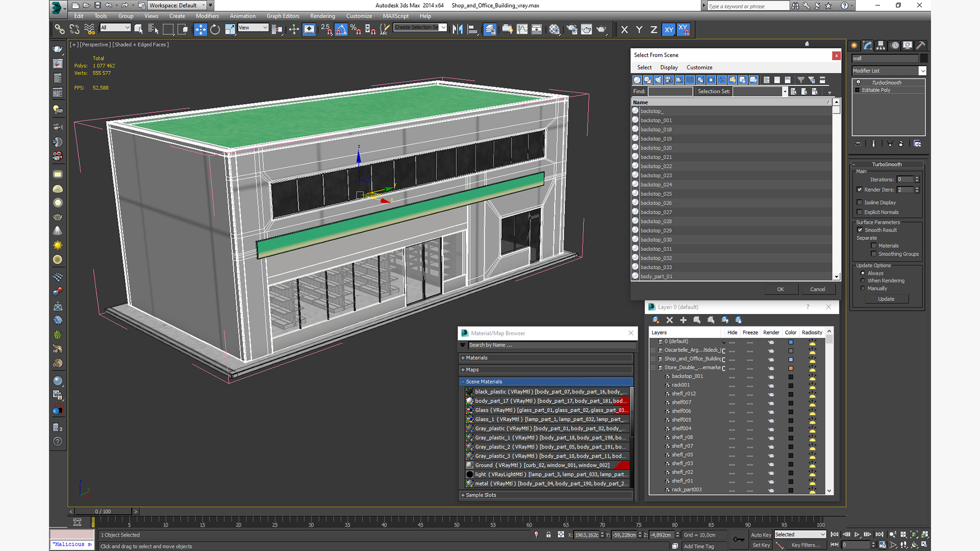980x551 pixels.
Task: Click Lock Selection padlock in status bar
Action: (548, 535)
